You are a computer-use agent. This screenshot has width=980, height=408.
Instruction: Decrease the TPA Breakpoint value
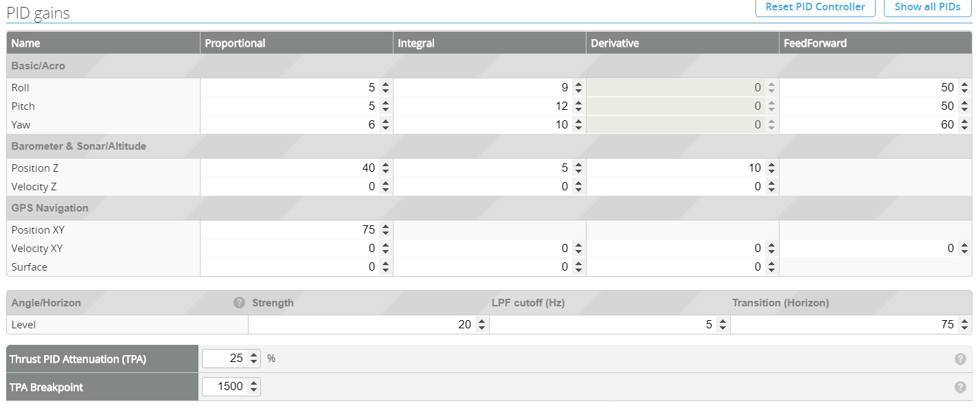(x=254, y=390)
